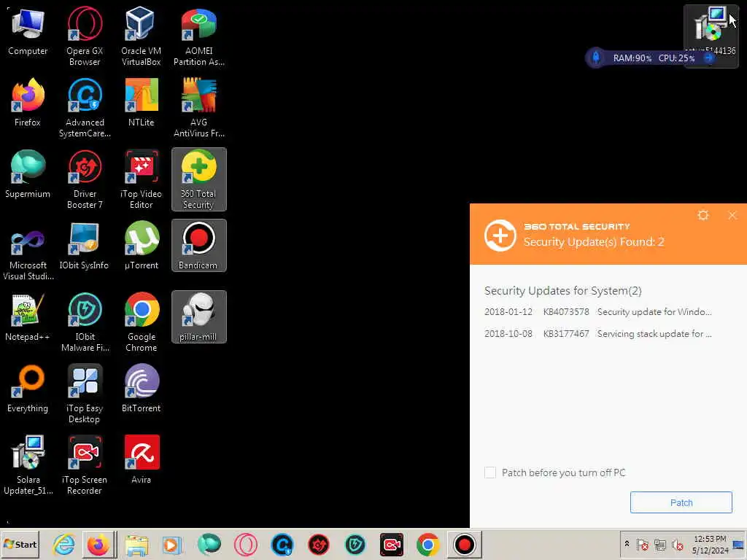
Task: Open the BitTorrent desktop shortcut
Action: coord(141,389)
